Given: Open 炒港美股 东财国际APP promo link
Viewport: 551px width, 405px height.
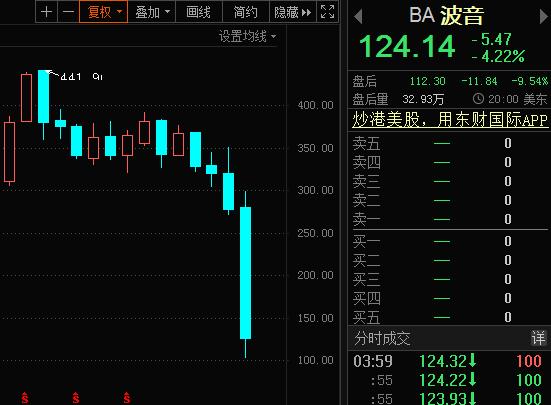Looking at the screenshot, I should click(450, 120).
